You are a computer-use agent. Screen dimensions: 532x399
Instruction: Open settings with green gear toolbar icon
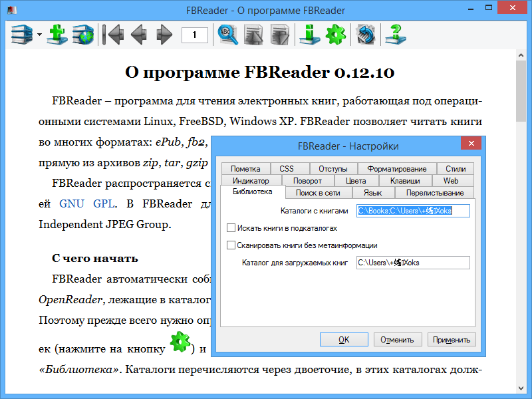tap(336, 35)
